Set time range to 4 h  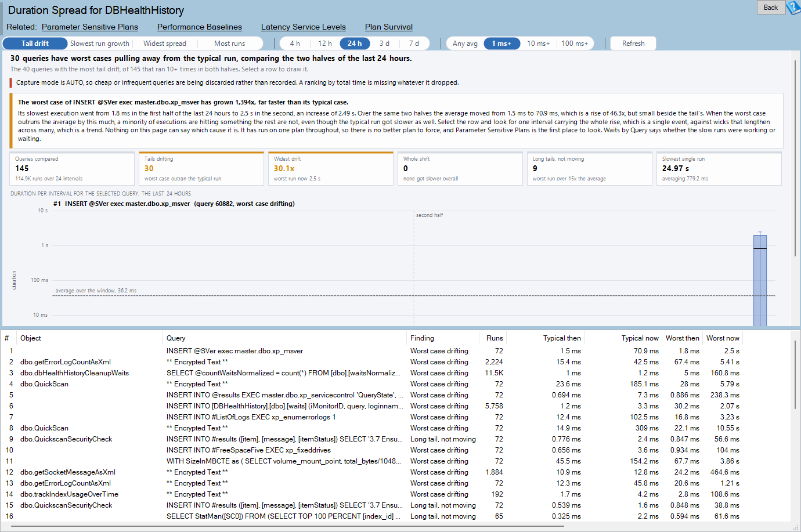coord(295,44)
